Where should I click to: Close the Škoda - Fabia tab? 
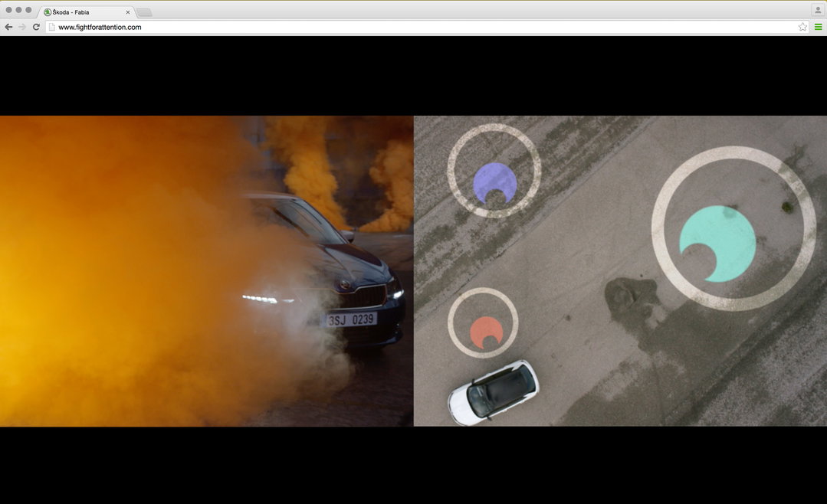tap(128, 12)
